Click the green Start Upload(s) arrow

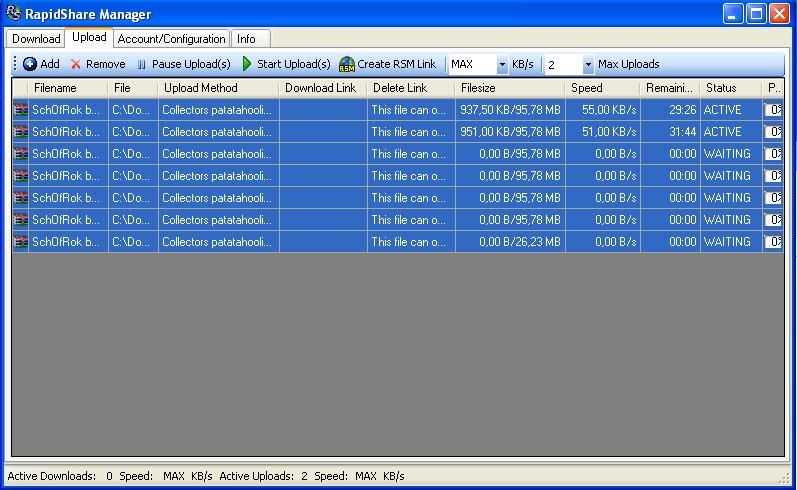click(247, 64)
